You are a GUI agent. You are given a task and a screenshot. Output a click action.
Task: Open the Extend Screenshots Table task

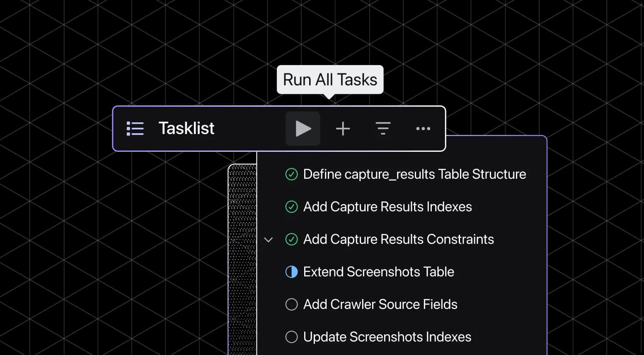pos(378,272)
